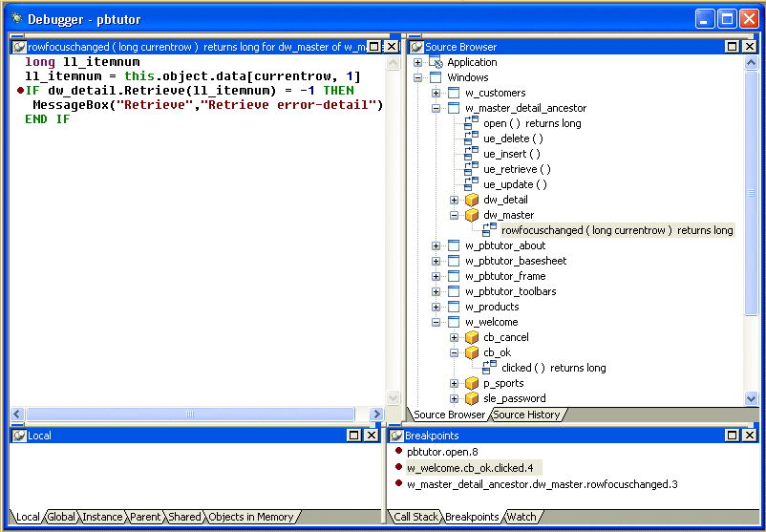
Task: Click the w_products window icon
Action: 454,307
